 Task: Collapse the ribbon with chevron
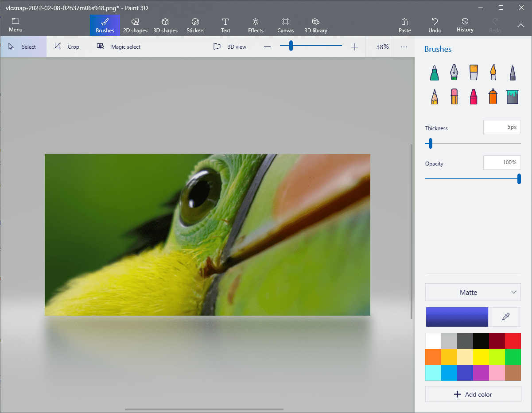pyautogui.click(x=521, y=26)
